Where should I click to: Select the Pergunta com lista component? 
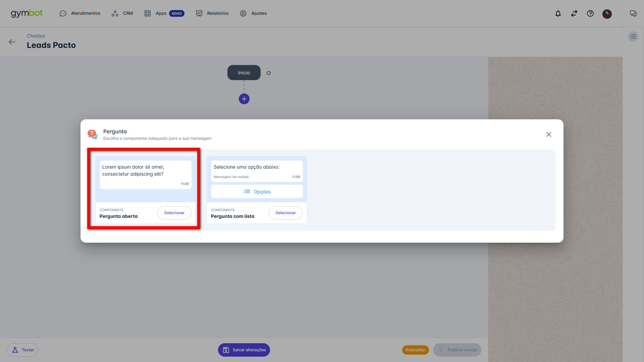point(285,213)
